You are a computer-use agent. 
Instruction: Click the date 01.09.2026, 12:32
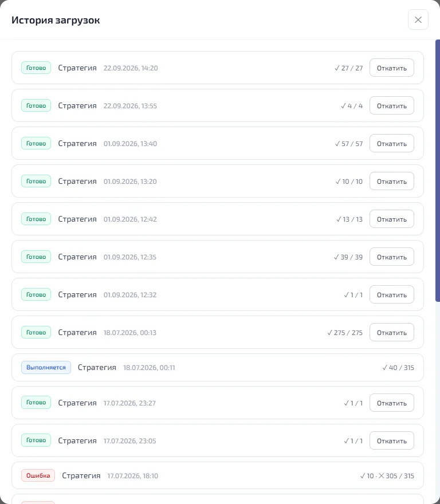130,295
